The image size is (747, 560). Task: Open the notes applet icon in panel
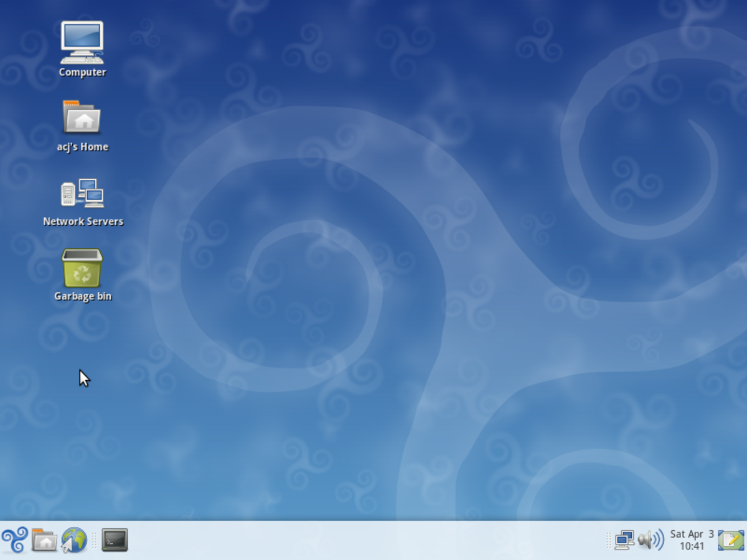pyautogui.click(x=731, y=539)
